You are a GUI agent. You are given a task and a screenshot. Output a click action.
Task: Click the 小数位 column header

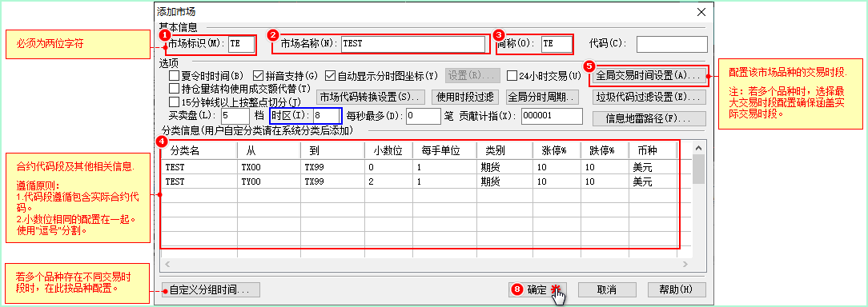point(388,150)
